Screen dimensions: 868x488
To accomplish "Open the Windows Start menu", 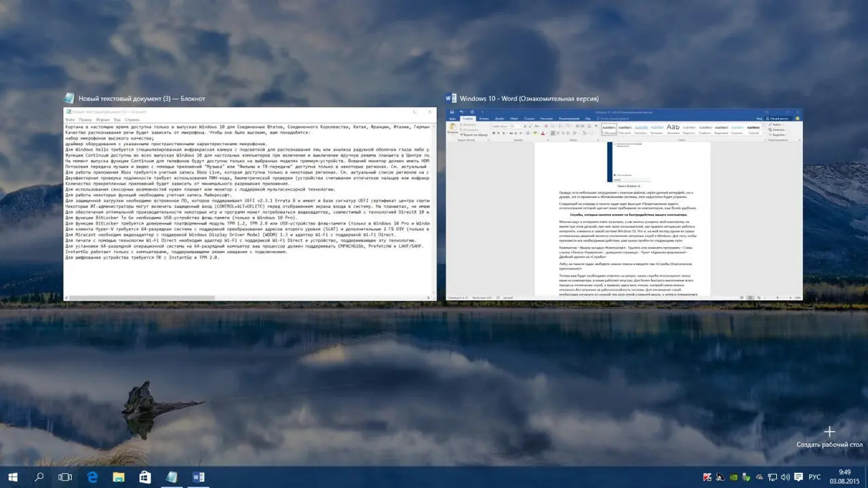I will click(13, 477).
